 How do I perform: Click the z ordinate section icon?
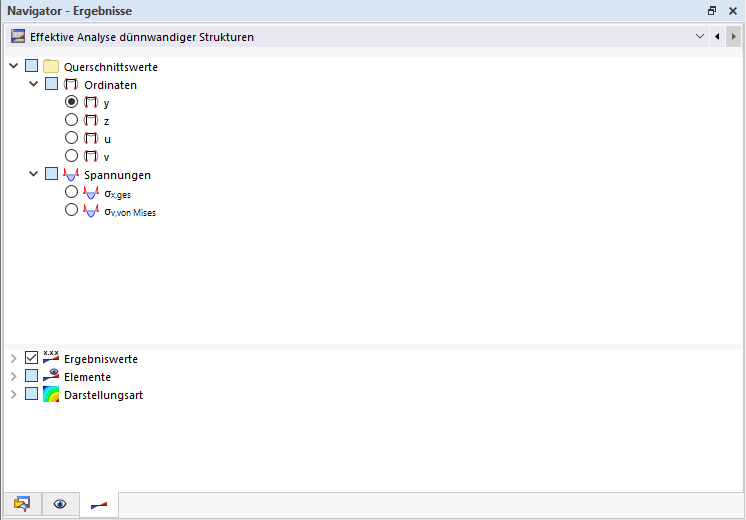tap(91, 120)
